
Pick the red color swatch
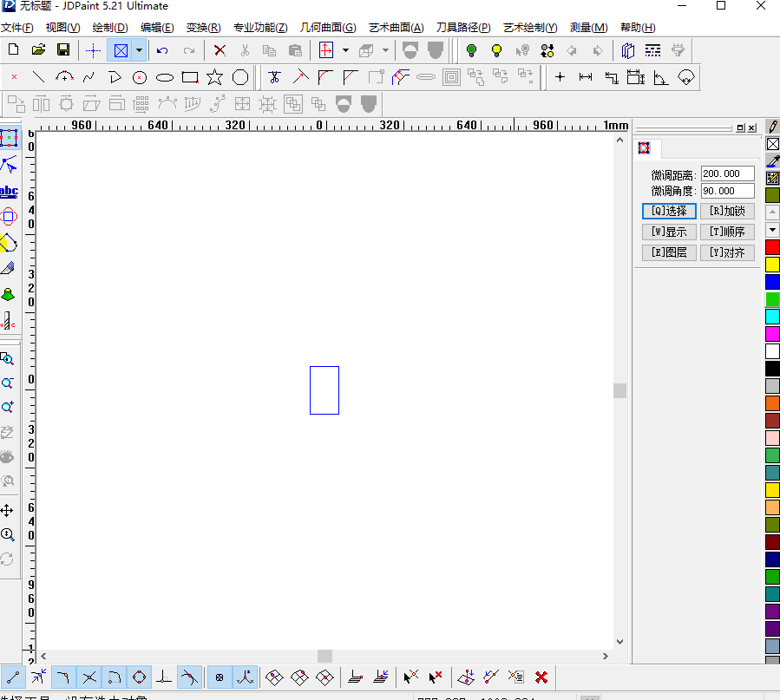coord(772,247)
